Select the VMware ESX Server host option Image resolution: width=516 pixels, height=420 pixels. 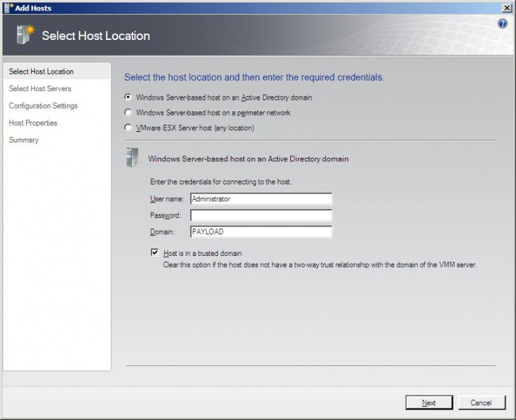(x=128, y=128)
